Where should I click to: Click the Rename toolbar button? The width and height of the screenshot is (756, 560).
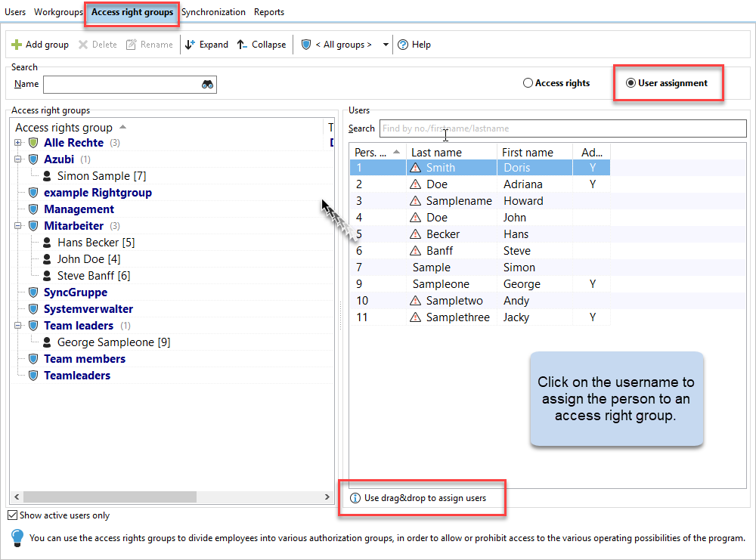150,45
